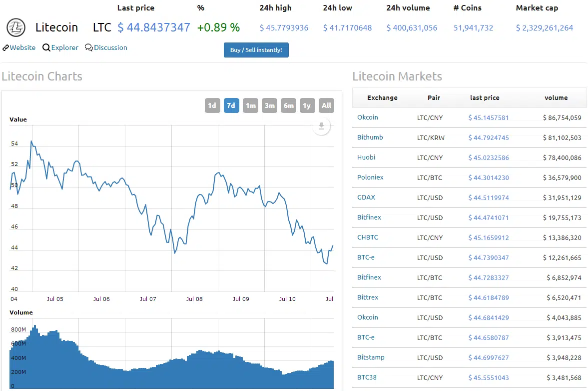This screenshot has width=588, height=391.
Task: Select the 6m chart range
Action: [x=288, y=105]
